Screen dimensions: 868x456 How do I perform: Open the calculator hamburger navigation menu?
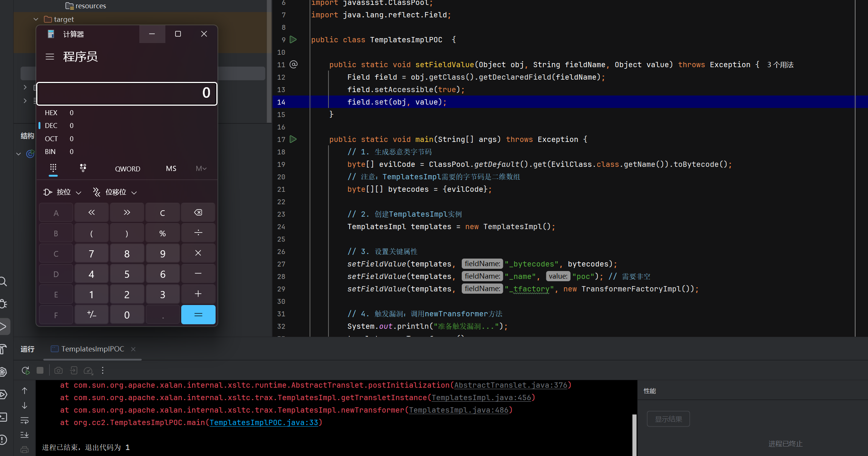tap(50, 57)
